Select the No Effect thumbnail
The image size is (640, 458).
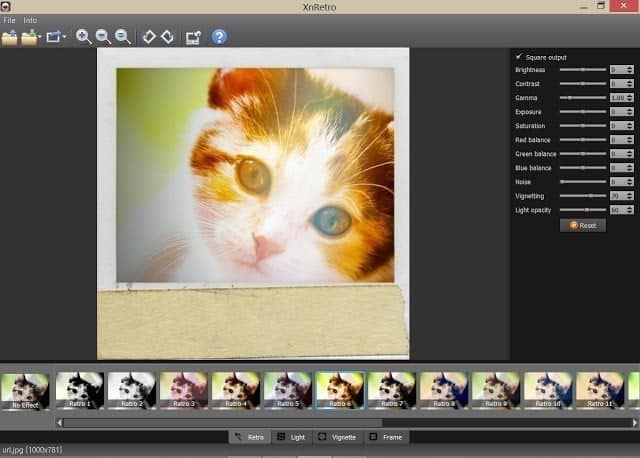[25, 391]
